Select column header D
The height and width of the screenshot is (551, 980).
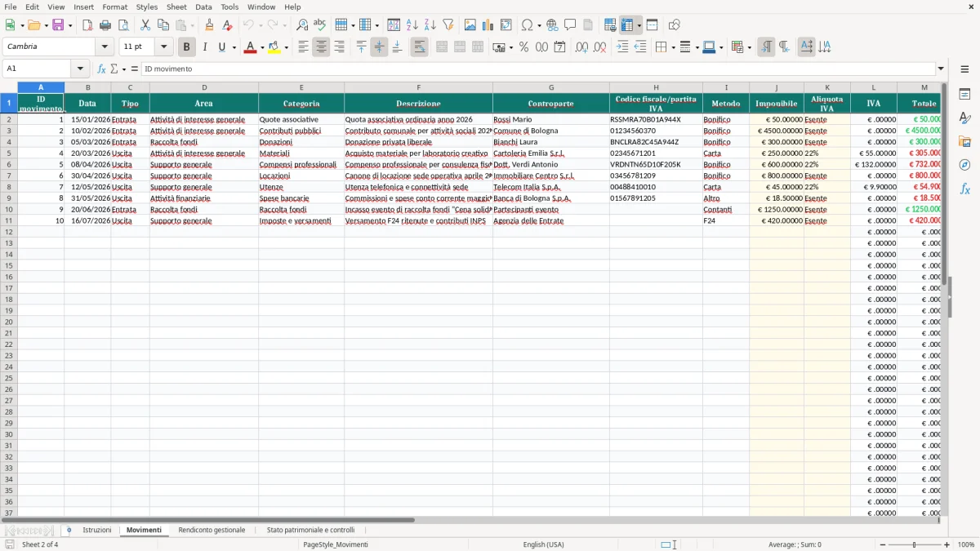(204, 87)
